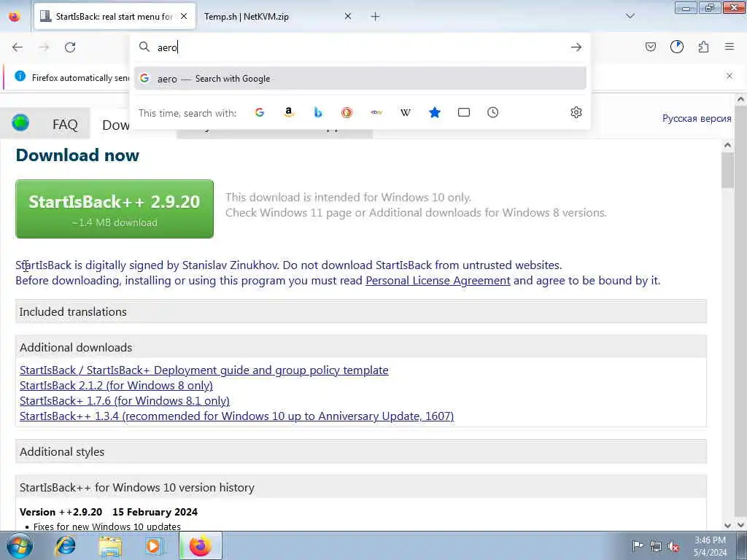The image size is (747, 560).
Task: Select aero Search with Google suggestion
Action: 360,79
